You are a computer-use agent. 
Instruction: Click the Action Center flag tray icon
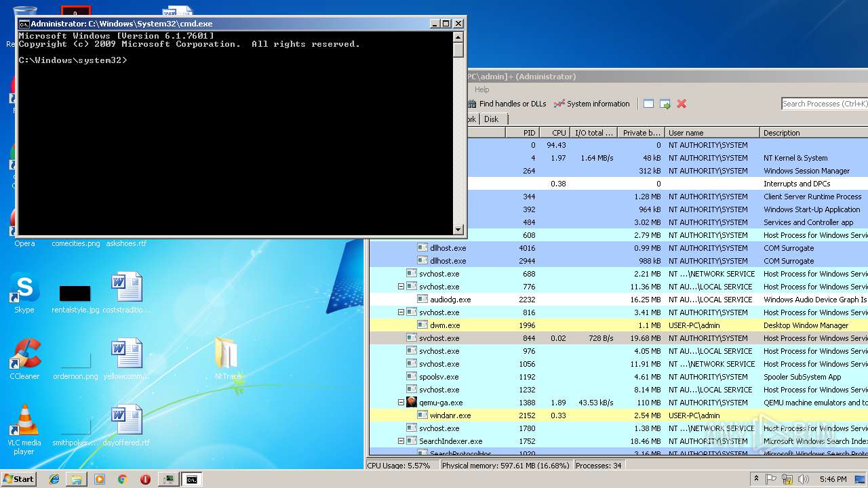pyautogui.click(x=771, y=479)
